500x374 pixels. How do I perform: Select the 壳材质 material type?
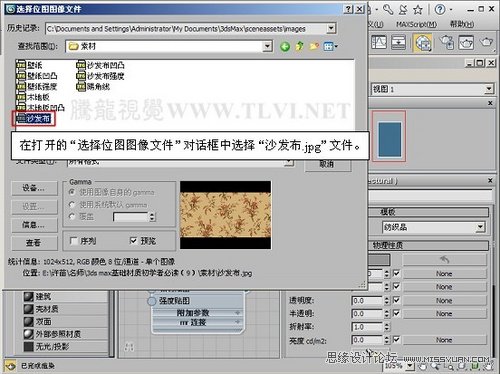41,309
